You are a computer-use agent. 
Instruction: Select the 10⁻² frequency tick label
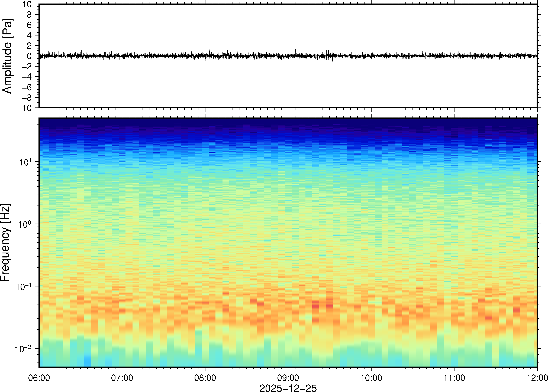pyautogui.click(x=23, y=349)
